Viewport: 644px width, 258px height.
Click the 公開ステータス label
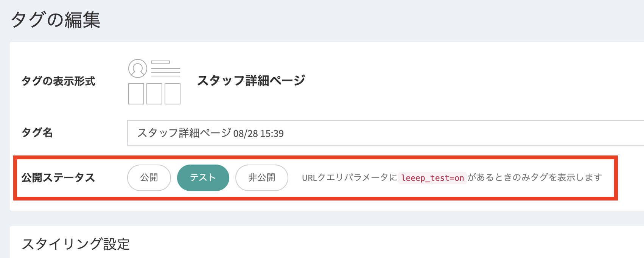pyautogui.click(x=58, y=177)
